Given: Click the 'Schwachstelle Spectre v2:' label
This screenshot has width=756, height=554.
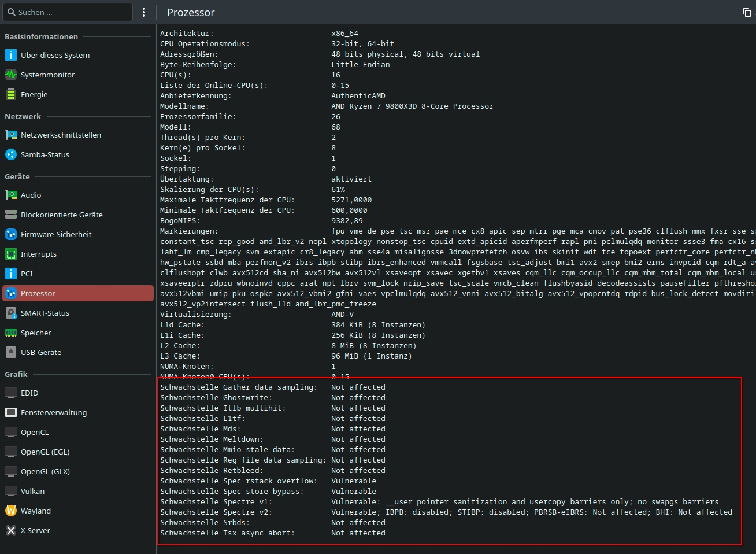Looking at the screenshot, I should pyautogui.click(x=216, y=512).
